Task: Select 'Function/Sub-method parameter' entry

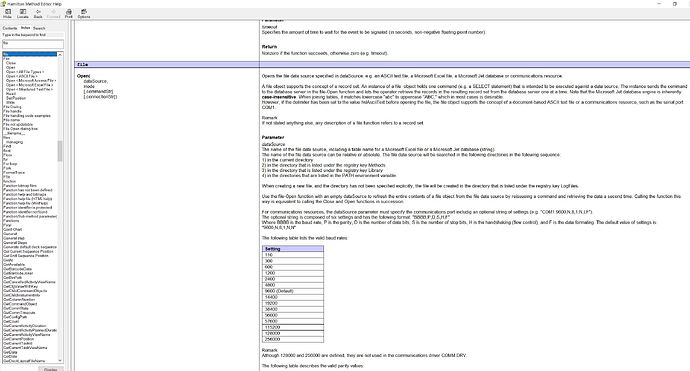Action: pyautogui.click(x=30, y=217)
